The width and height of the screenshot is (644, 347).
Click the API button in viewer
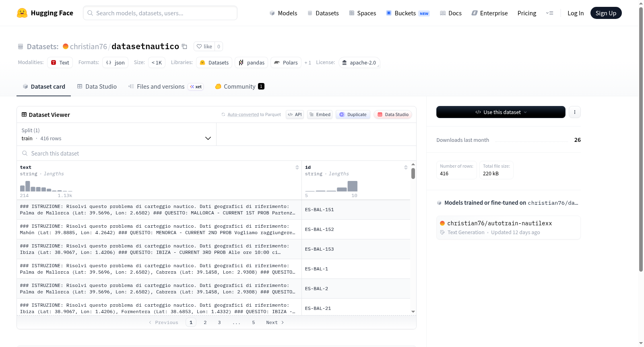pos(295,114)
